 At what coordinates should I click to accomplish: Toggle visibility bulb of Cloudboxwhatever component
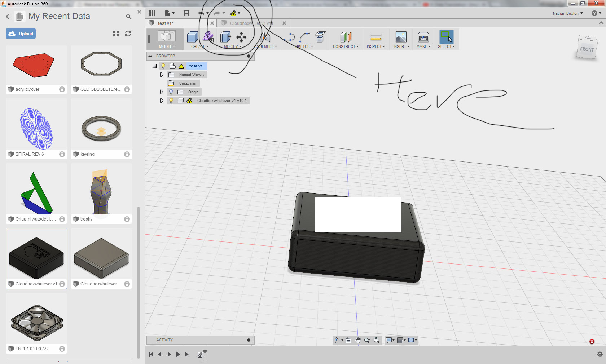pos(171,101)
